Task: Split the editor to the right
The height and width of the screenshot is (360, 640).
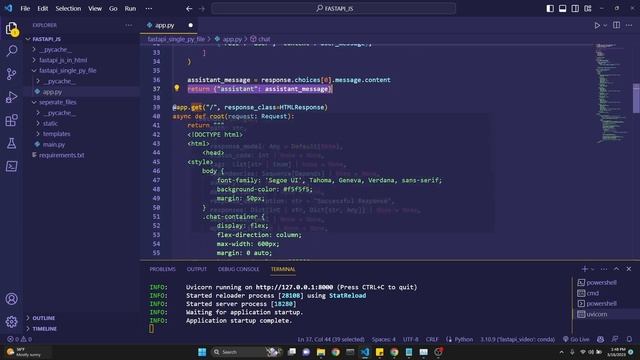Action: (x=616, y=25)
